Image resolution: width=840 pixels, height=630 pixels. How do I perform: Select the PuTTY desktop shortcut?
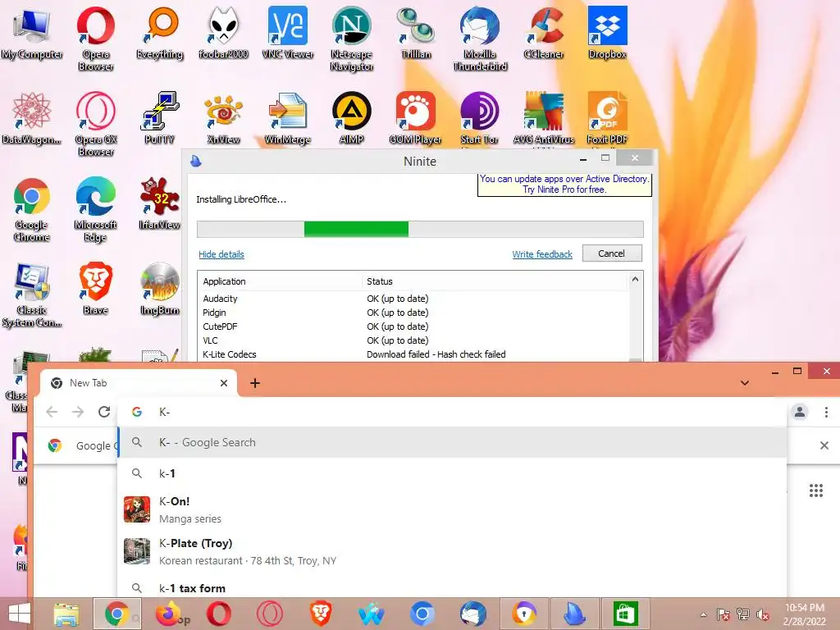(160, 118)
